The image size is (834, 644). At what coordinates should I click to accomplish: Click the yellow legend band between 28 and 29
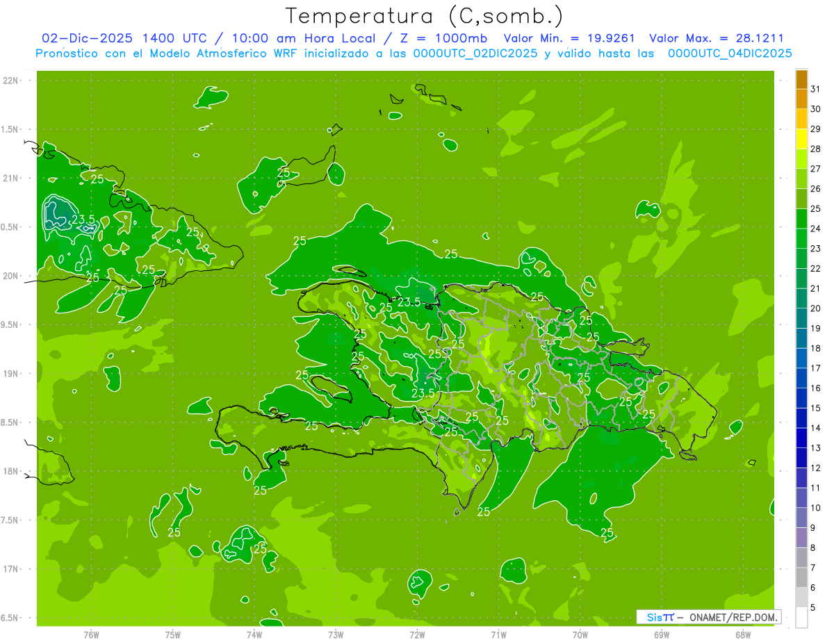[x=801, y=139]
